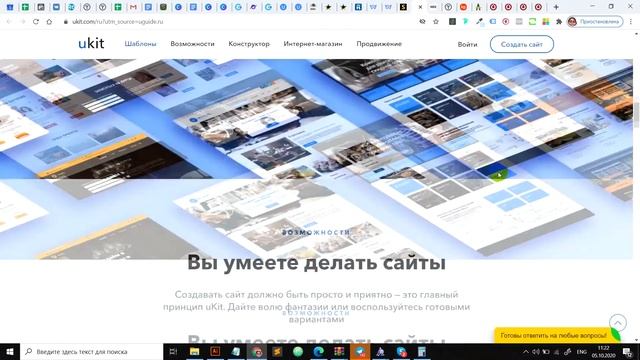The height and width of the screenshot is (360, 640).
Task: Select the Продвижение menu item
Action: 379,44
